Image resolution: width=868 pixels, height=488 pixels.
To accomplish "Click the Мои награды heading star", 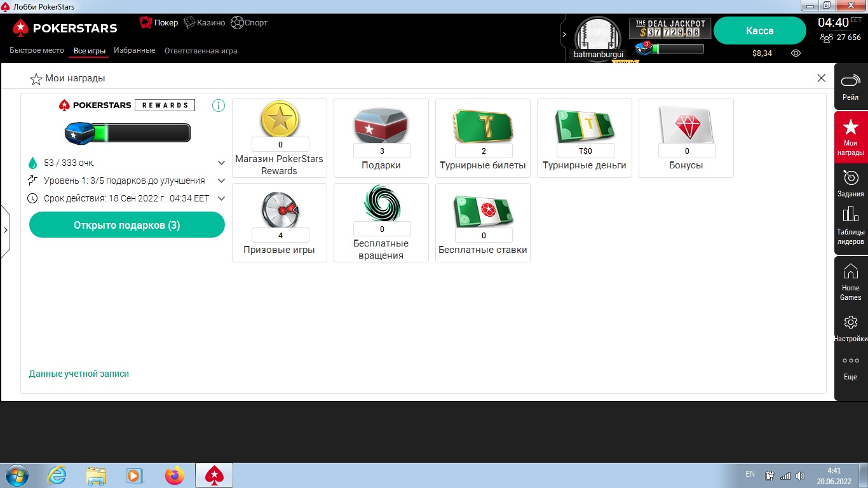I will (36, 79).
